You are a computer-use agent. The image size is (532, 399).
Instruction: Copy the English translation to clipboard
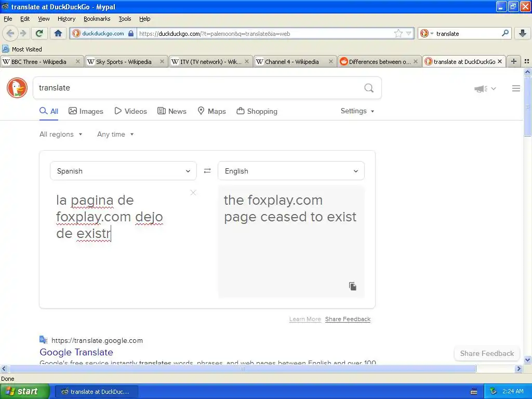point(353,286)
